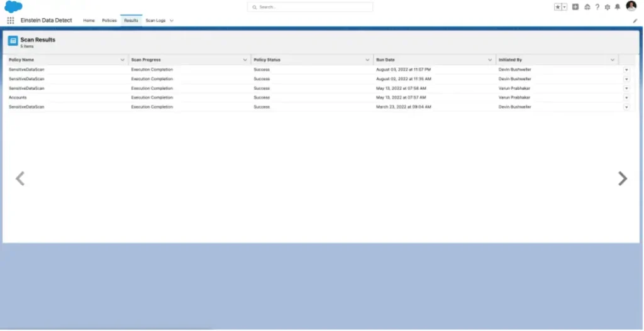Click the Accounts policy name
Image resolution: width=644 pixels, height=331 pixels.
pos(18,97)
